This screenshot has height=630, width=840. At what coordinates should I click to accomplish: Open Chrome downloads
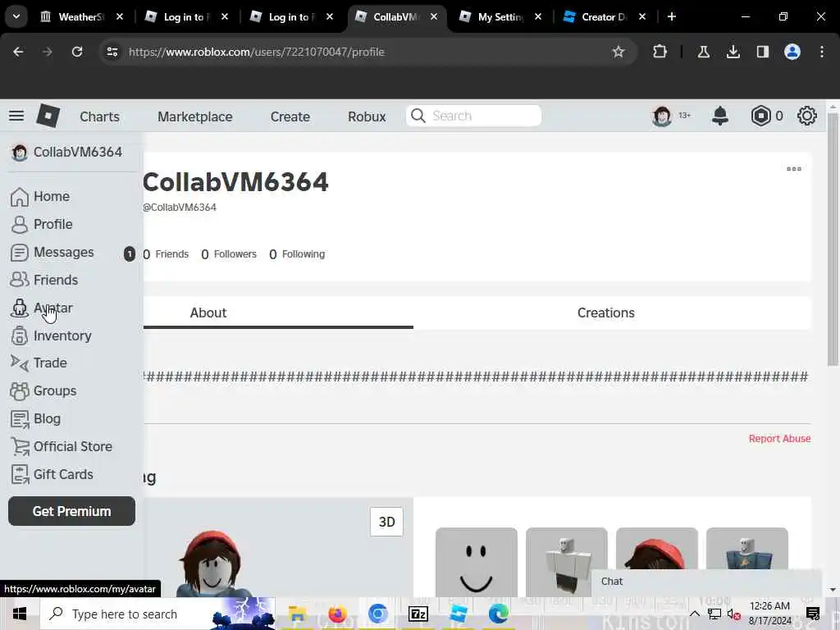[x=733, y=52]
